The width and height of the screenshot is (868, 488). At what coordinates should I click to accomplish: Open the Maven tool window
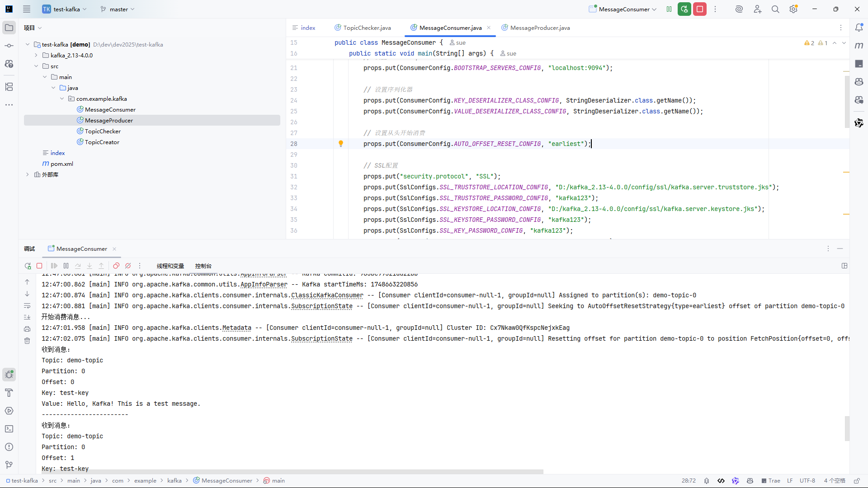click(x=859, y=46)
